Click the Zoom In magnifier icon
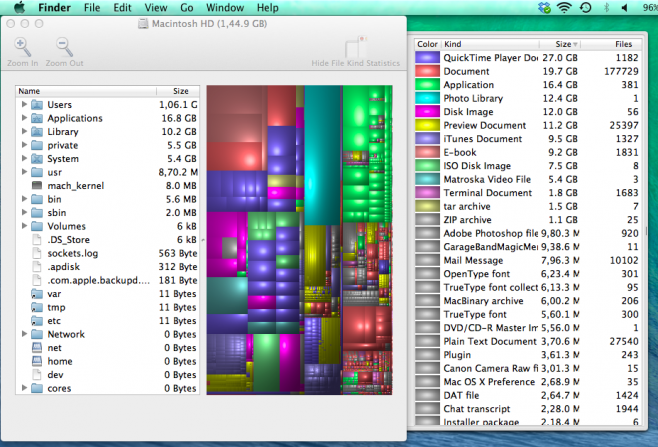The width and height of the screenshot is (658, 447). tap(22, 47)
